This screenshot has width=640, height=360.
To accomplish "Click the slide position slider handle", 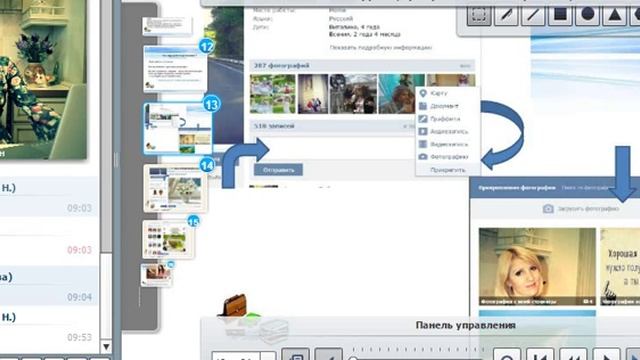I will (x=353, y=358).
